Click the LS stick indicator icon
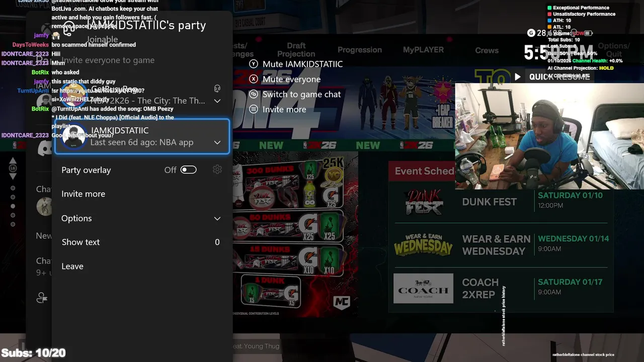 [x=13, y=168]
